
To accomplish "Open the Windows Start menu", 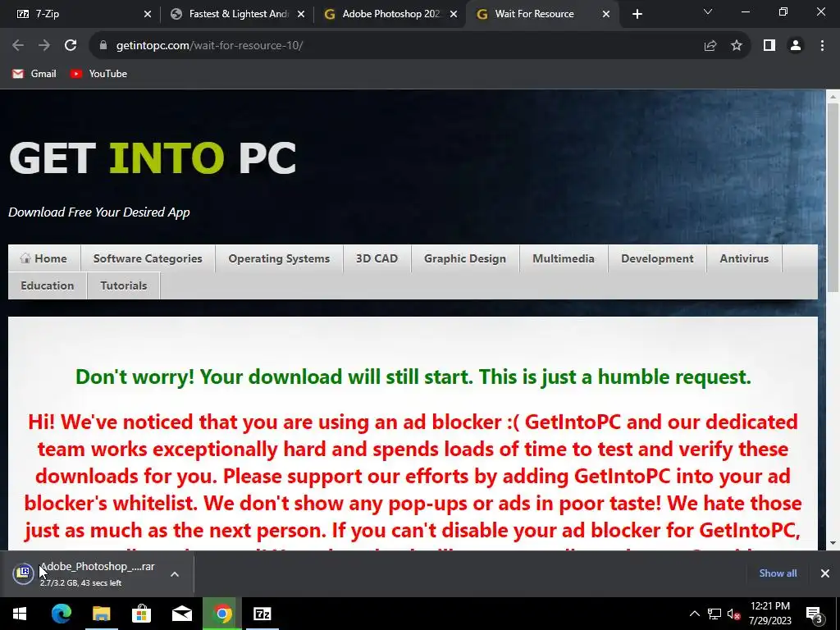I will [20, 614].
